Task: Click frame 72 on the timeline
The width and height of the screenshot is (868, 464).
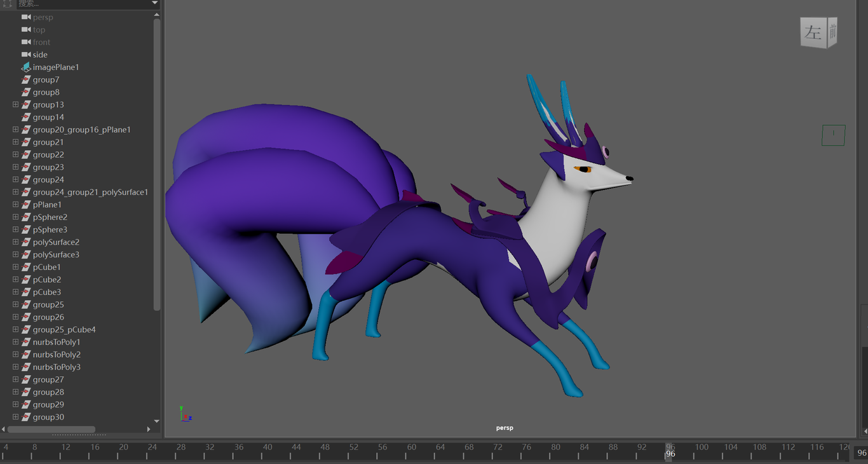Action: (498, 447)
